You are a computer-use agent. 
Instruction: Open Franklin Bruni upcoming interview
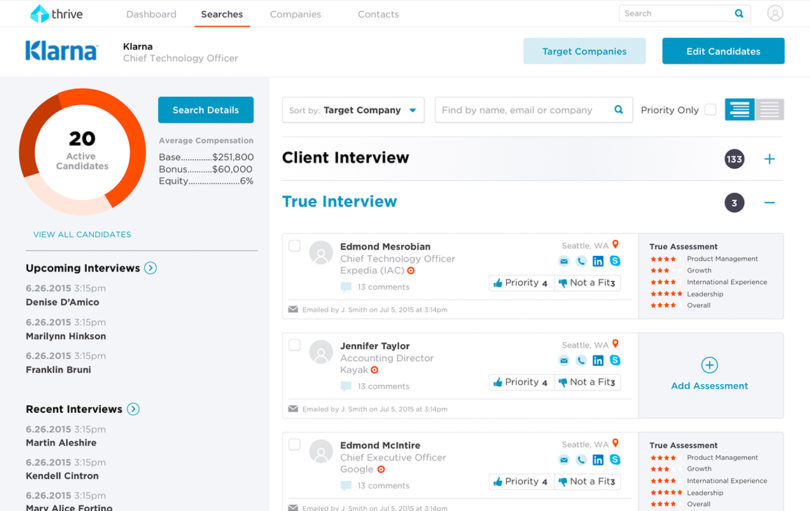(58, 370)
